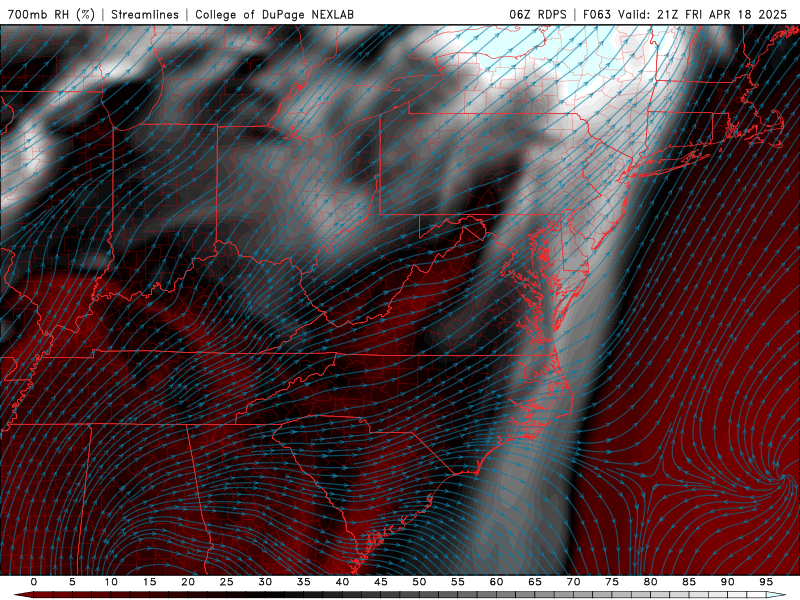The image size is (800, 600).
Task: Click the colorbar value 85
Action: 689,582
